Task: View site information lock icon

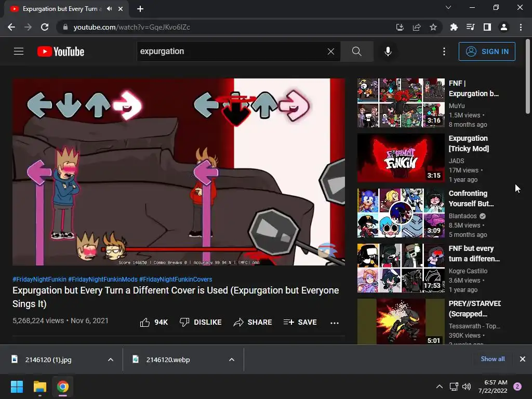Action: 65,27
